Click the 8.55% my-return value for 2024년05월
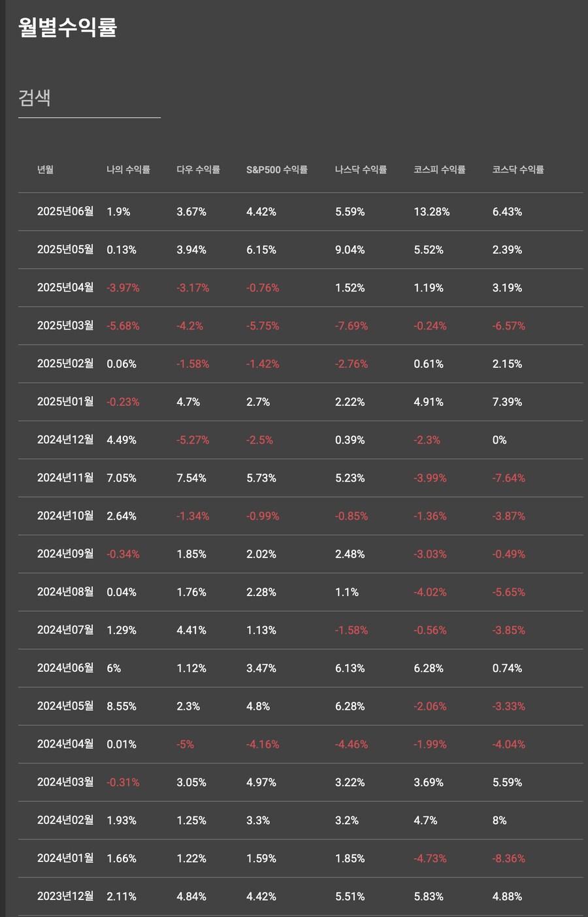Screen dimensions: 588x917 pos(122,707)
